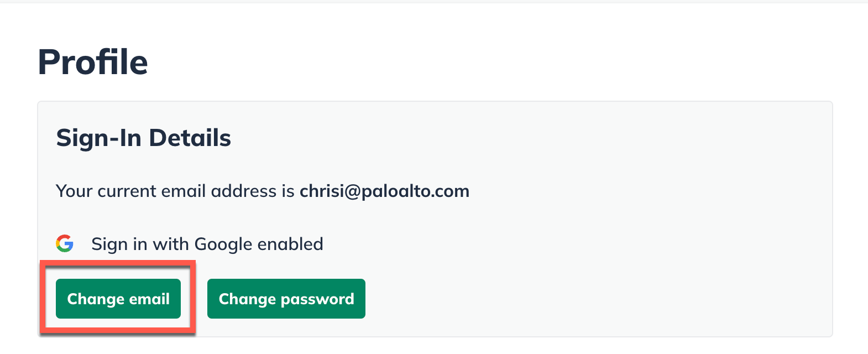Click the green button highlighted with red outline
The width and height of the screenshot is (868, 354).
pos(118,299)
